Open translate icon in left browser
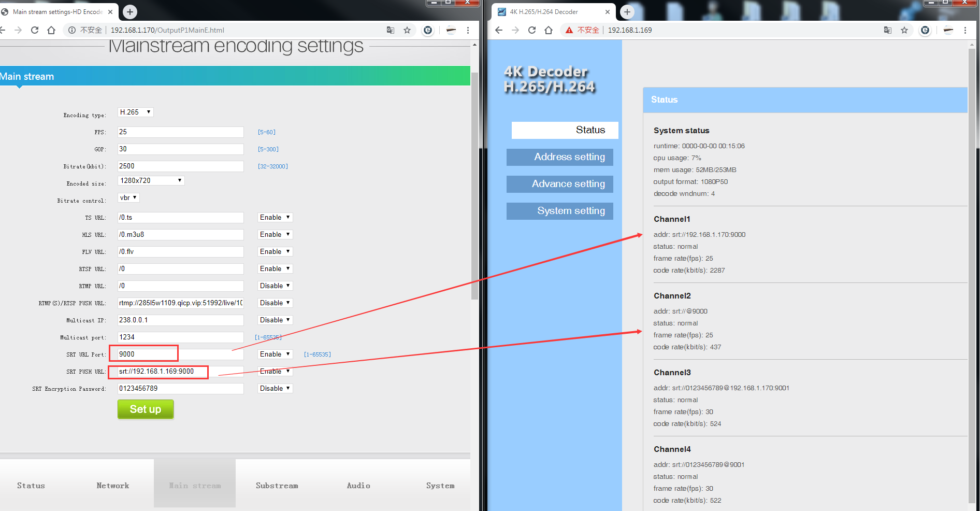Screen dimensions: 980x511 (x=391, y=30)
